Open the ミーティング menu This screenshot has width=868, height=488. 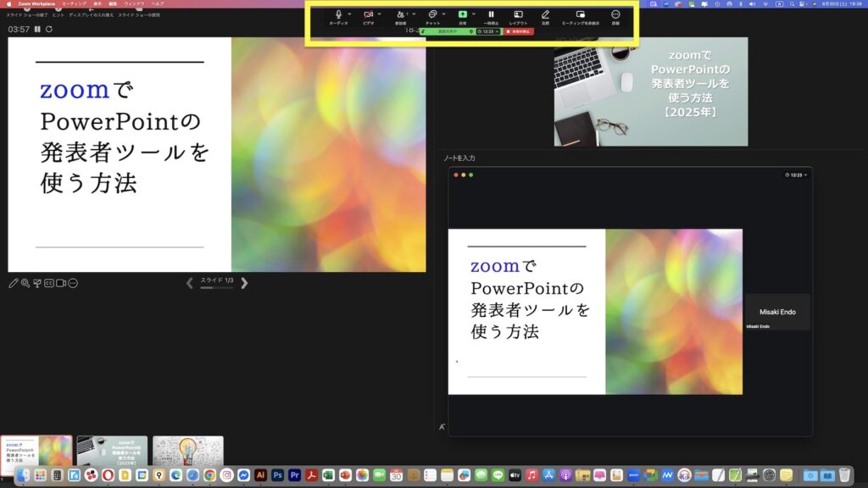coord(75,4)
